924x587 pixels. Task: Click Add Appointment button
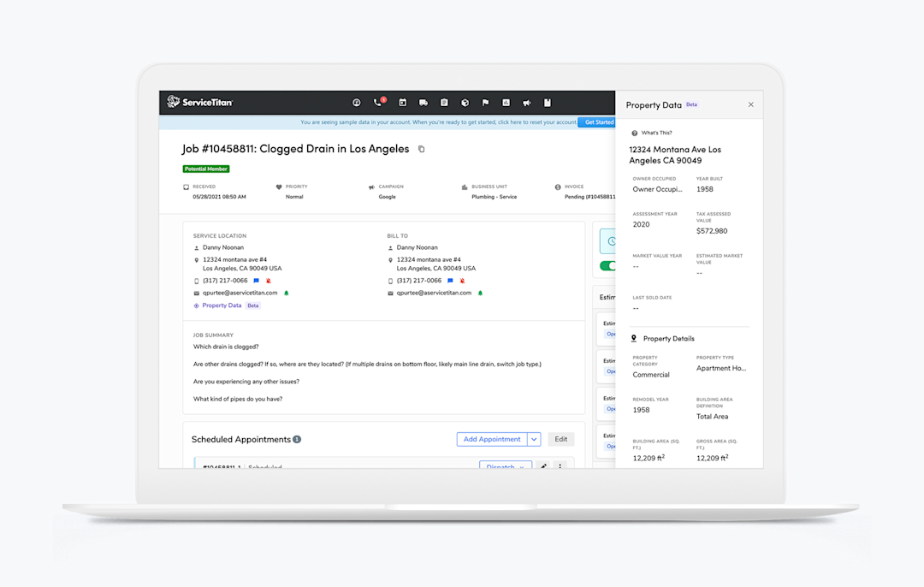point(492,439)
